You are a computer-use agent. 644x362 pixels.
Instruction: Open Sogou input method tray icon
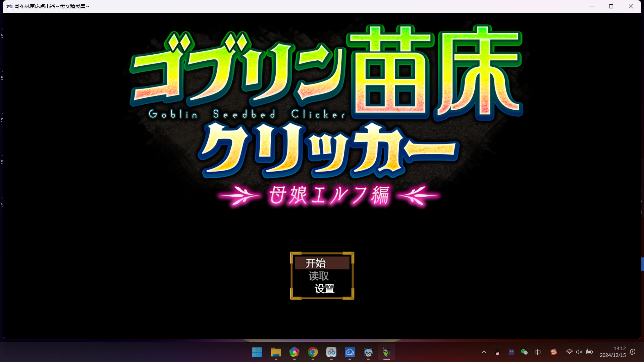coord(554,352)
